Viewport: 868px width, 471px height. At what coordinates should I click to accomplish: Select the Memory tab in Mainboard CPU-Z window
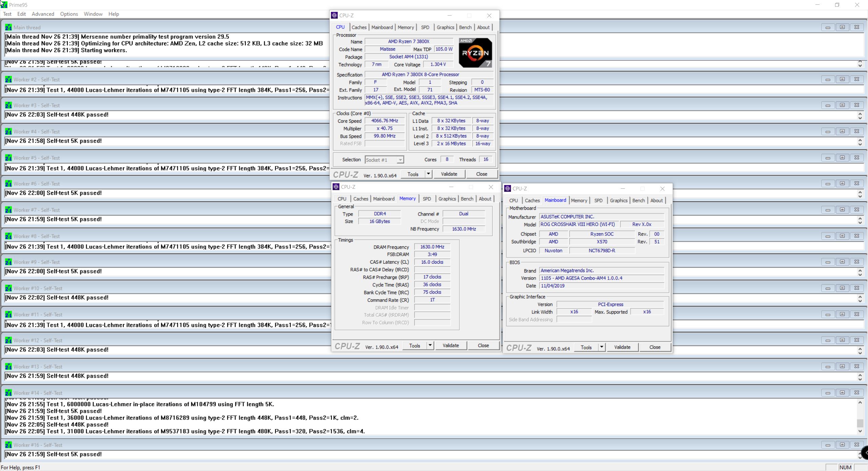coord(579,201)
